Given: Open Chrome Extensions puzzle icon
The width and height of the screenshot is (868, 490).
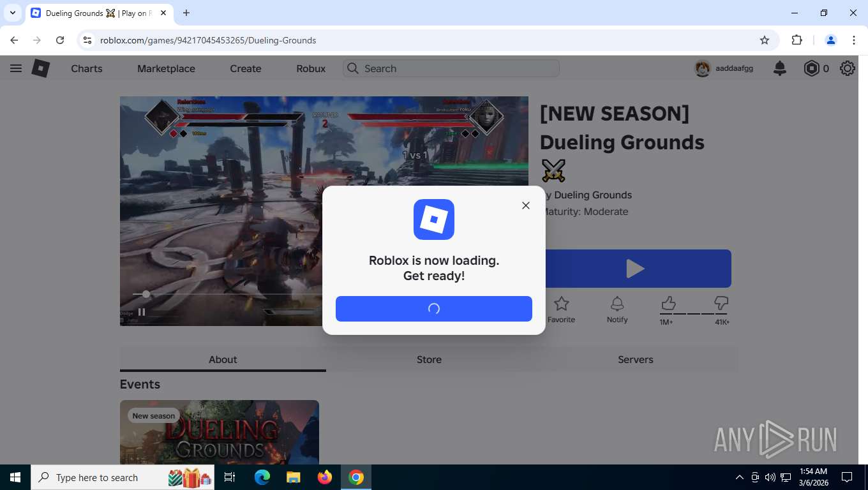Looking at the screenshot, I should pyautogui.click(x=797, y=40).
